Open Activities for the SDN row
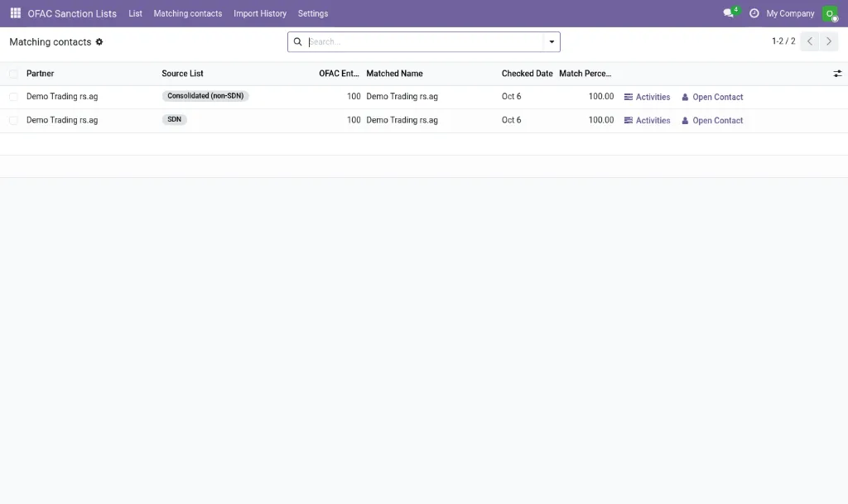 click(x=647, y=121)
